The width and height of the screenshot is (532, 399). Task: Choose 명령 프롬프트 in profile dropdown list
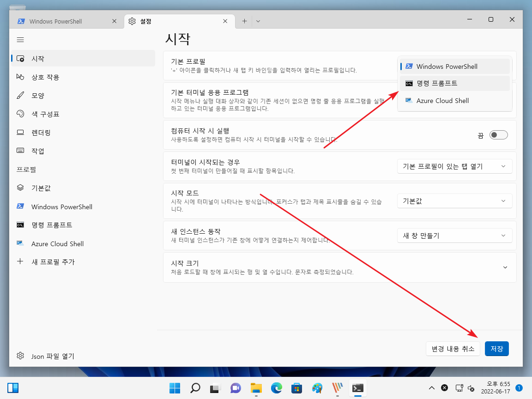point(454,84)
